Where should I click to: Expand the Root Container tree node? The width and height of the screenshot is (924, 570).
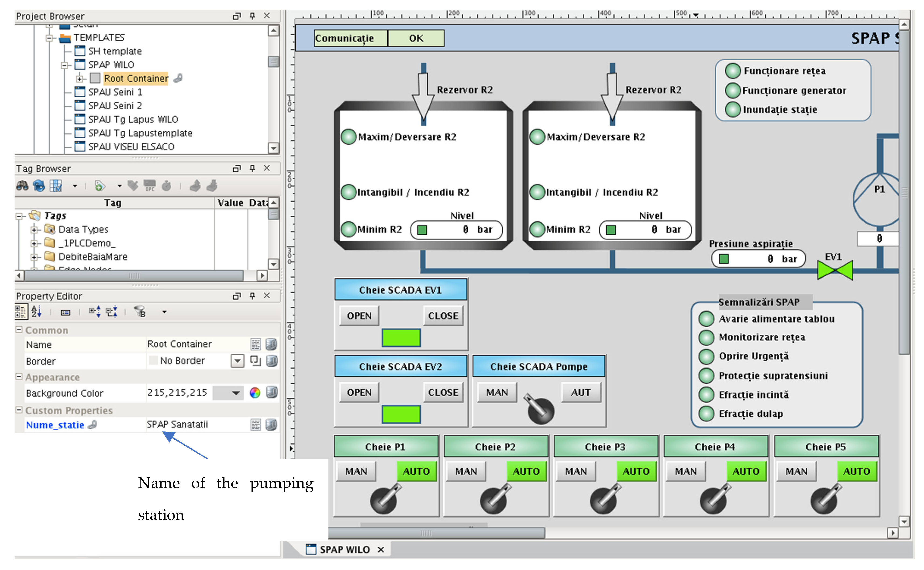(79, 79)
